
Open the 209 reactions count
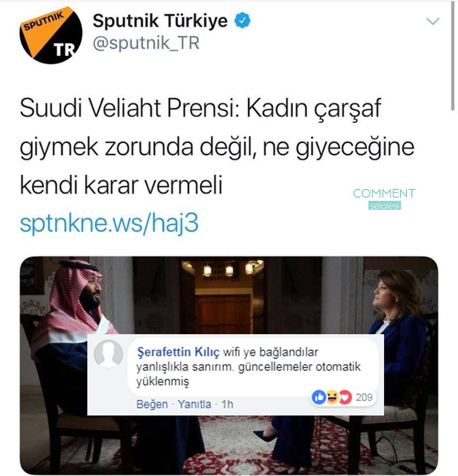click(x=364, y=397)
